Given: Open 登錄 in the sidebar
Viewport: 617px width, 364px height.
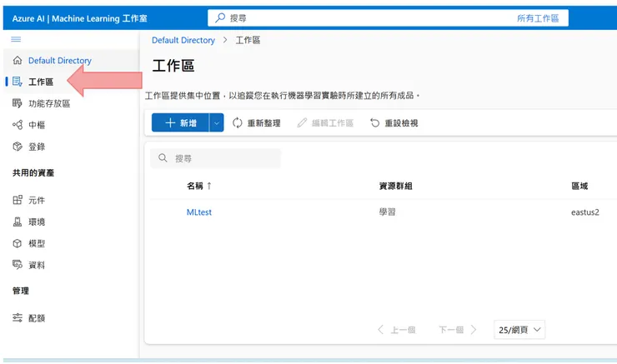Looking at the screenshot, I should 37,147.
